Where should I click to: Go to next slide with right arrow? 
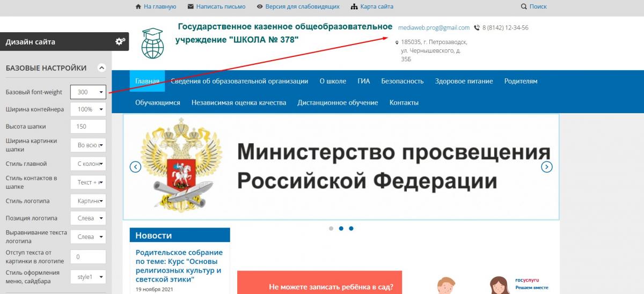546,167
